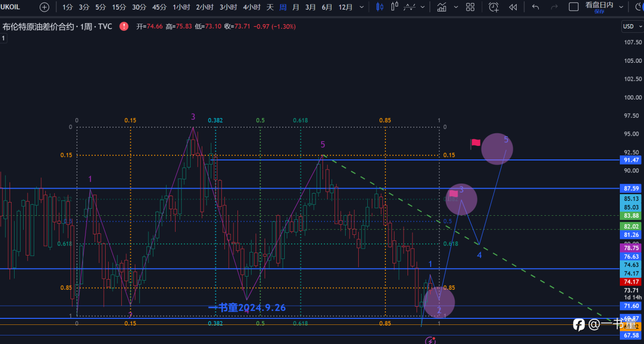Click the red warning icon beside TVC
The image size is (644, 344).
point(124,26)
